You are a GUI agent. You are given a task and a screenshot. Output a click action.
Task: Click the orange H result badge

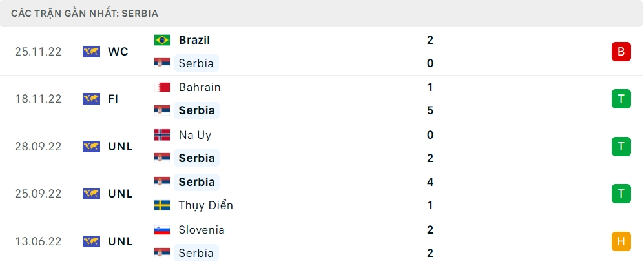621,241
